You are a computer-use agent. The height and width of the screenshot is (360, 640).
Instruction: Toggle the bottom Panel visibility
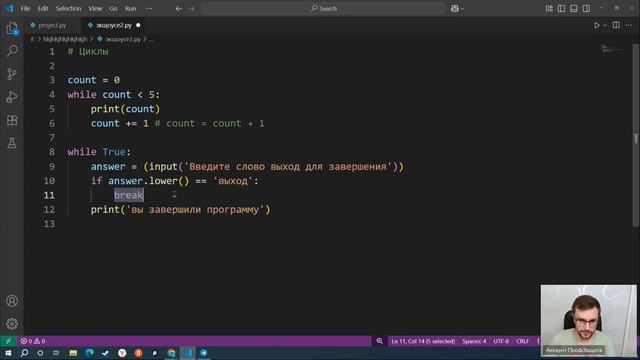tap(573, 9)
